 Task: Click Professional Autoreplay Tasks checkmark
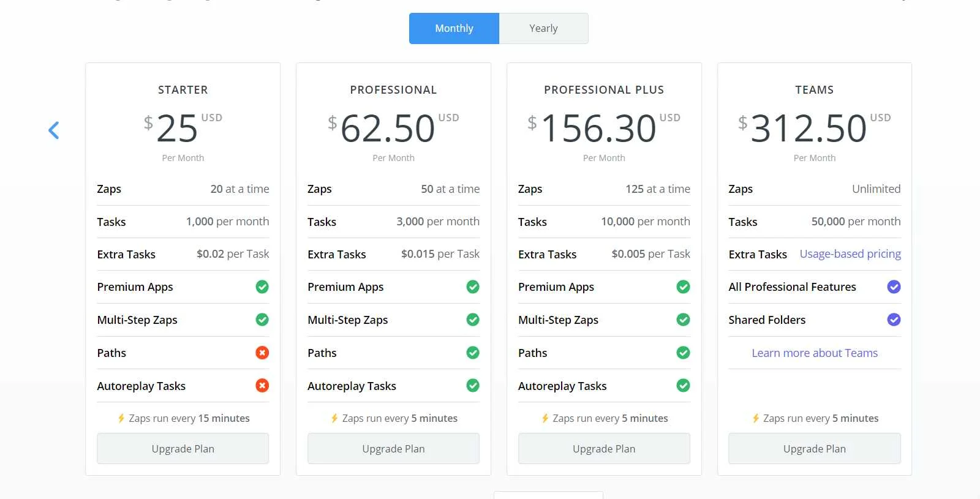tap(473, 386)
